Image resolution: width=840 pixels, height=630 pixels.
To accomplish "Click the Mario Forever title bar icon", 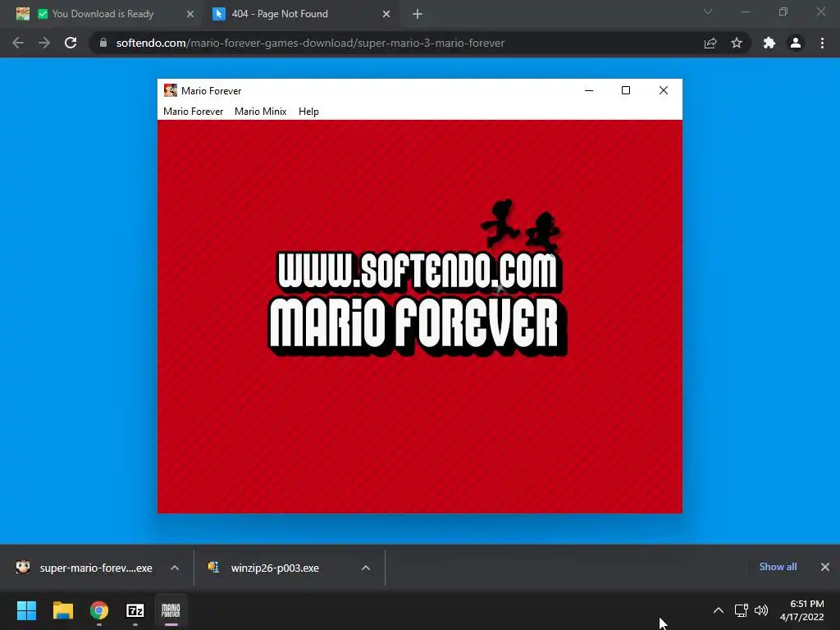I will coord(171,90).
